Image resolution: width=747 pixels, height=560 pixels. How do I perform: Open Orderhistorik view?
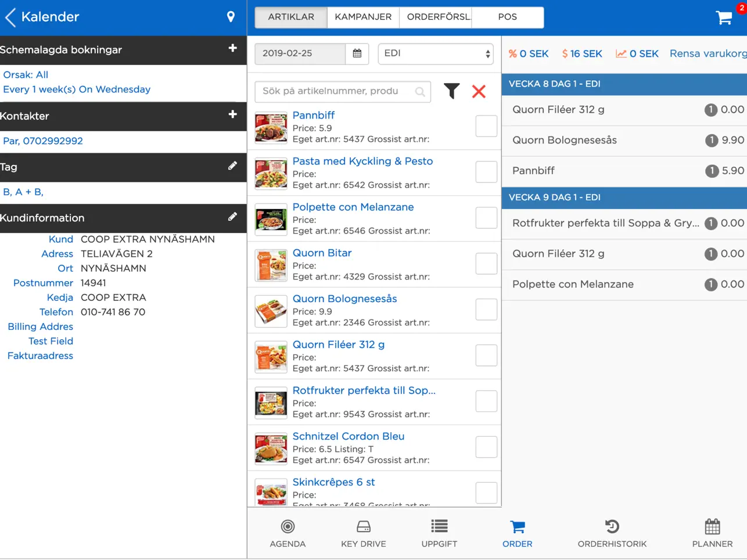point(612,534)
